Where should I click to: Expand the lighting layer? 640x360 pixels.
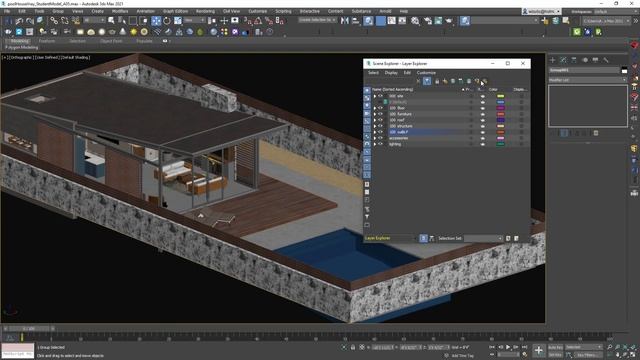pos(375,144)
